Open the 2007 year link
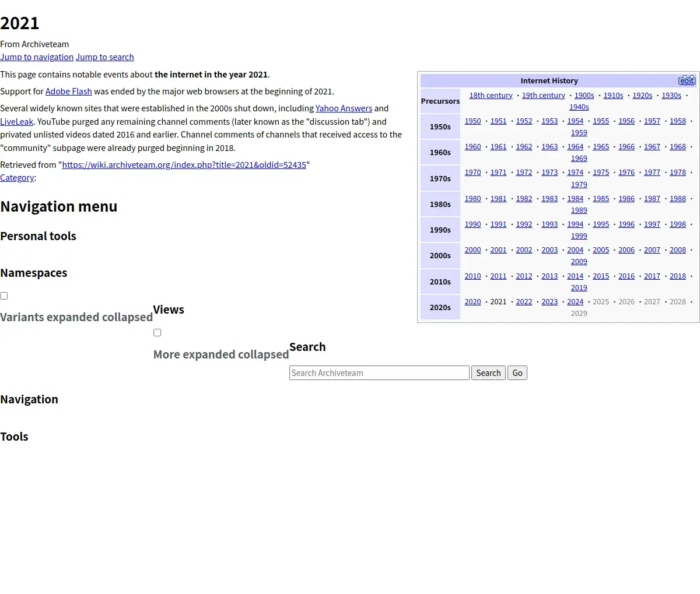700x594 pixels. point(652,250)
